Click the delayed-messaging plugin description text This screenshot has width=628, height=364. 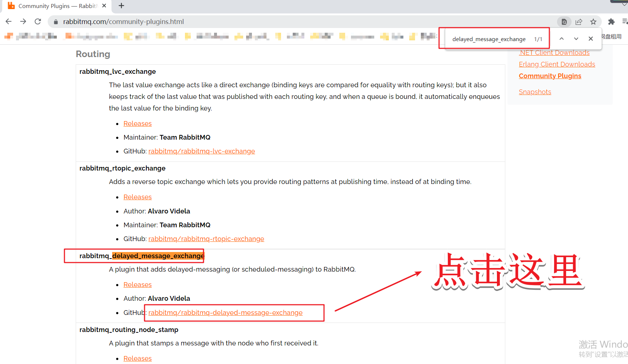[x=232, y=269]
